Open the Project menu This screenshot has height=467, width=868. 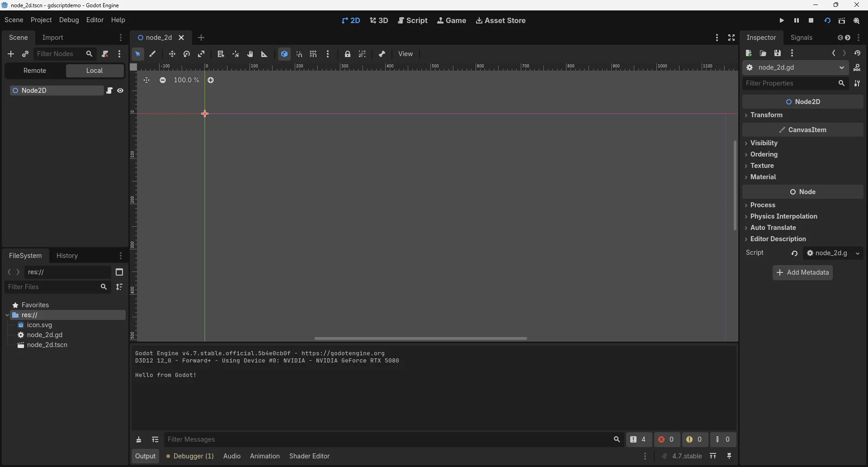41,20
